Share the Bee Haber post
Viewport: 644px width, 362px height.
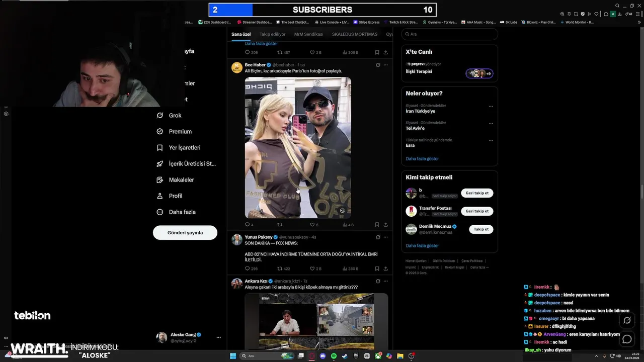(x=386, y=225)
